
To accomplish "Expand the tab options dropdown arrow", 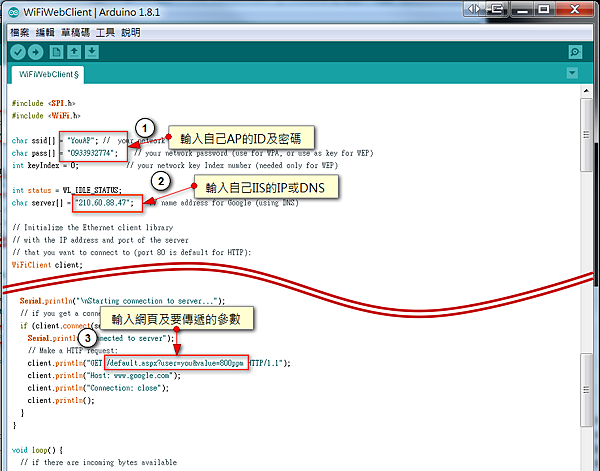I will [x=572, y=73].
